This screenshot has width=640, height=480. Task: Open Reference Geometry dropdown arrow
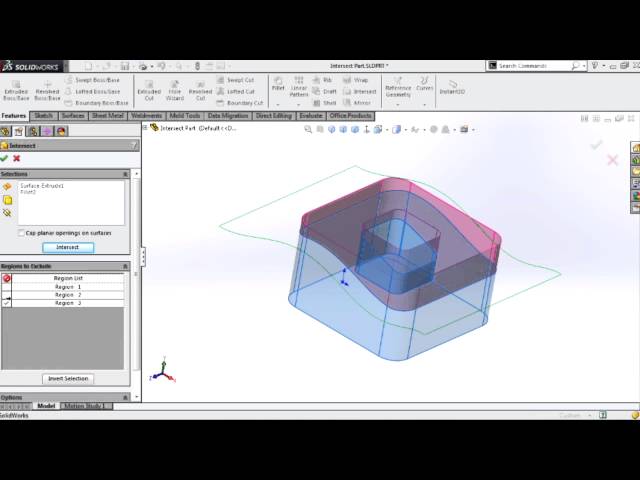click(398, 104)
